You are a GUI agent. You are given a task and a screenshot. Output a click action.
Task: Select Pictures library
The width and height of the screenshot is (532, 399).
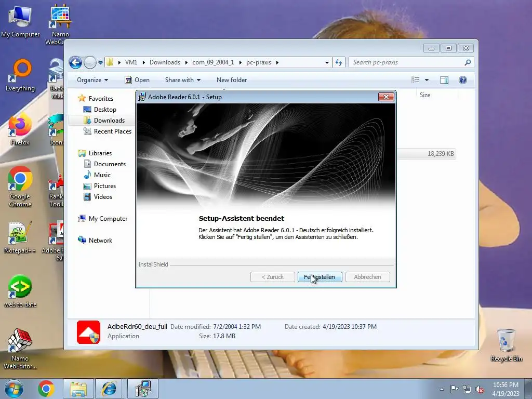pyautogui.click(x=104, y=186)
